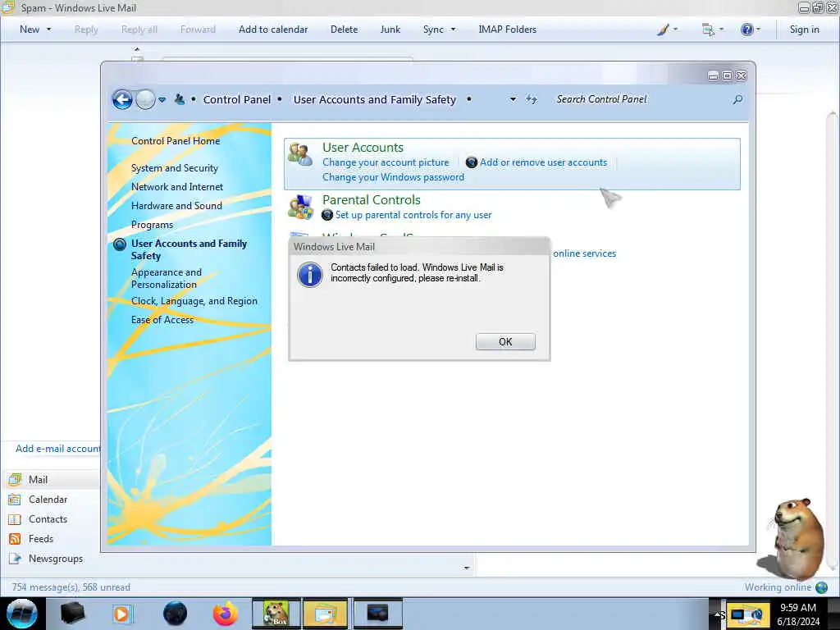Click IMAP Folders in Live Mail toolbar
840x630 pixels.
click(x=507, y=30)
